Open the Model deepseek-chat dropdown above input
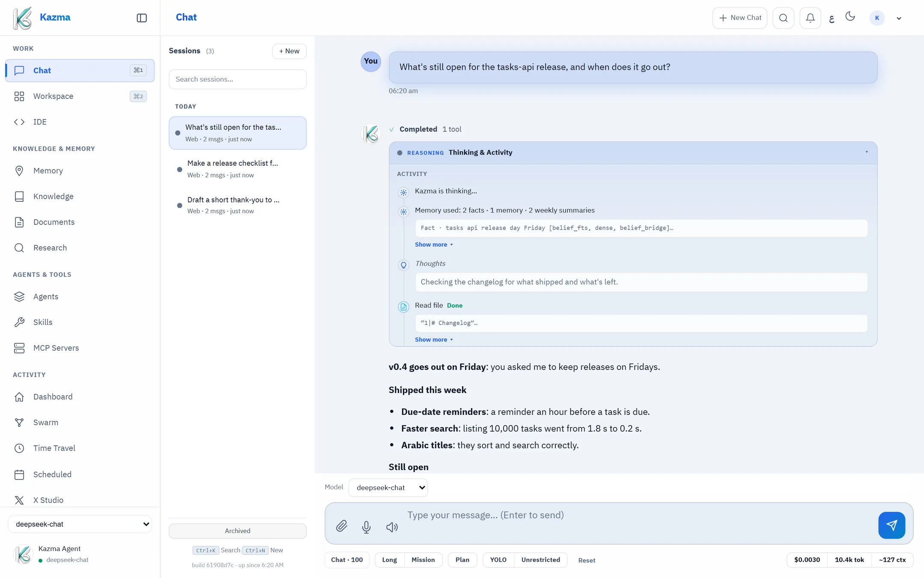924x578 pixels. (388, 487)
